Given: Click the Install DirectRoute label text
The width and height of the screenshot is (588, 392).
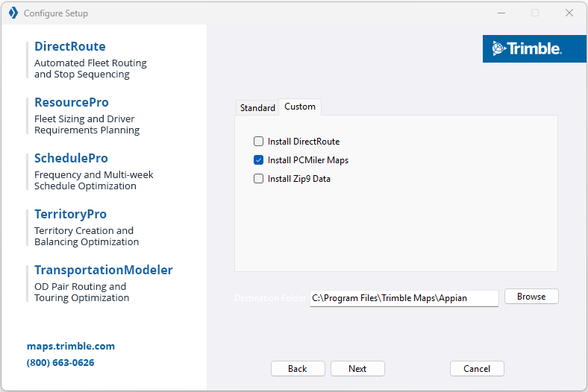Looking at the screenshot, I should (304, 142).
